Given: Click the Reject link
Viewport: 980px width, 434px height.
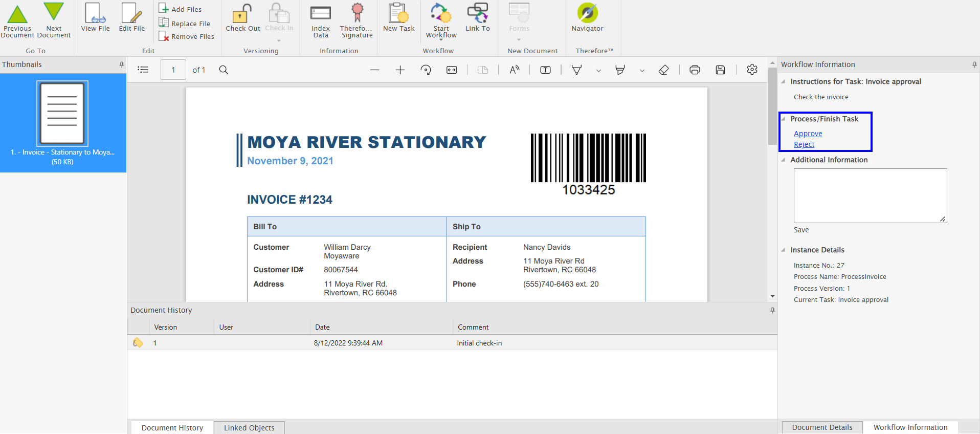Looking at the screenshot, I should pos(804,144).
